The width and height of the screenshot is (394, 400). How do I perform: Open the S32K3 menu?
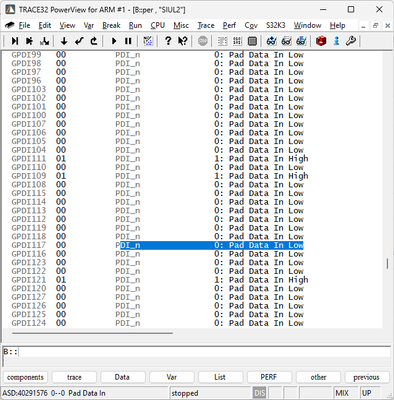pyautogui.click(x=275, y=25)
